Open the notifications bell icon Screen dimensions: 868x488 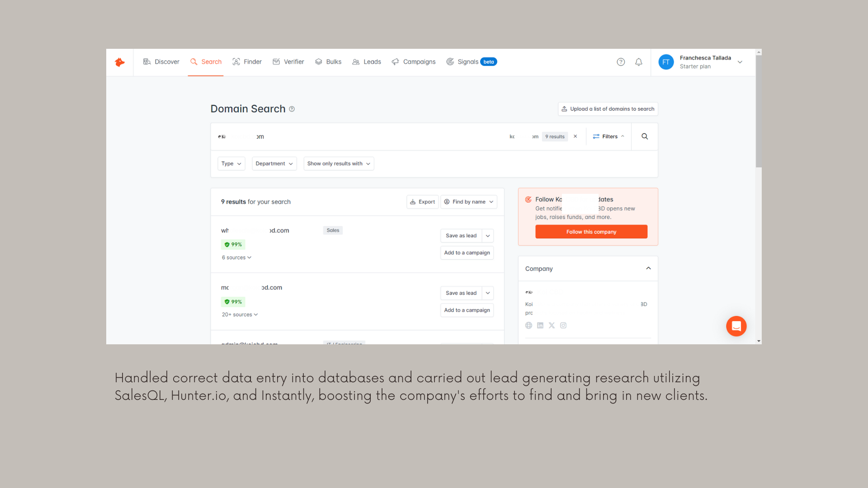(638, 62)
